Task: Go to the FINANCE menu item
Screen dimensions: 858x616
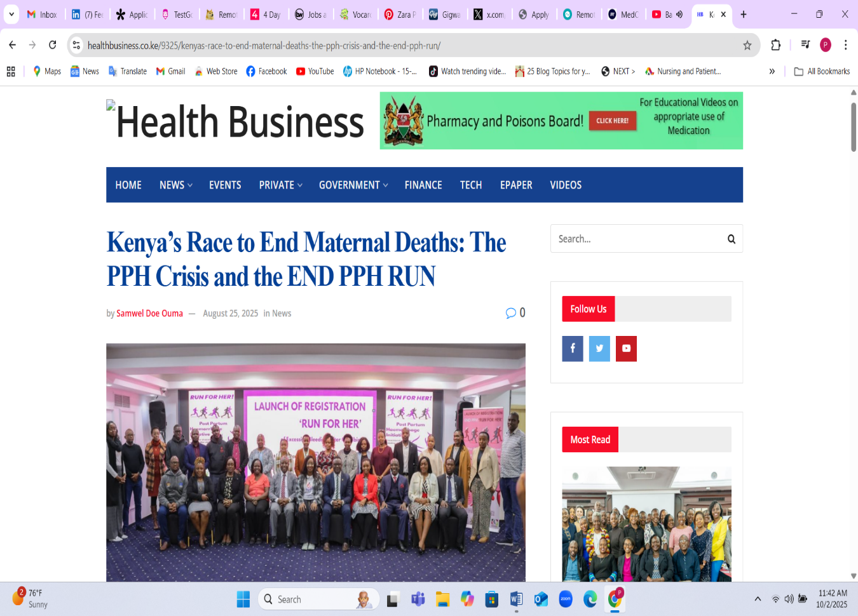Action: [x=423, y=185]
